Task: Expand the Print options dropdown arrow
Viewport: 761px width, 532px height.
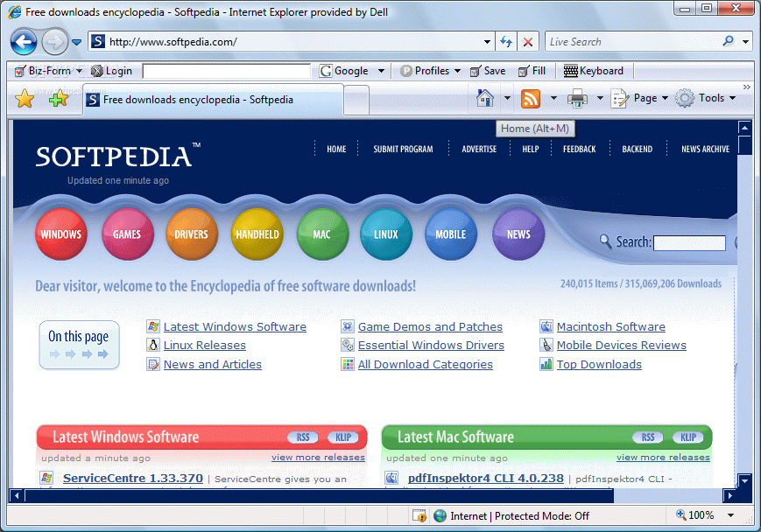Action: point(600,98)
